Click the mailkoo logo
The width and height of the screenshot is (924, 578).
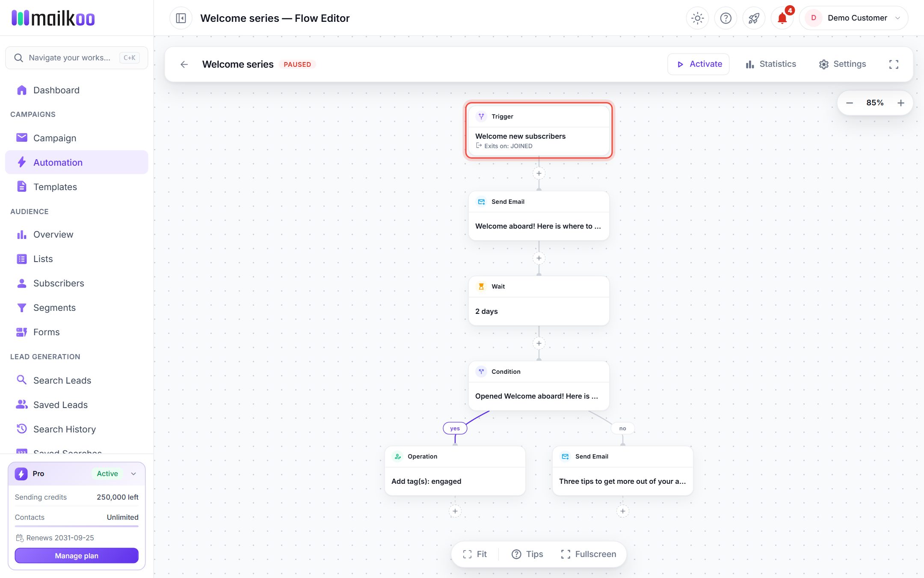pos(53,18)
